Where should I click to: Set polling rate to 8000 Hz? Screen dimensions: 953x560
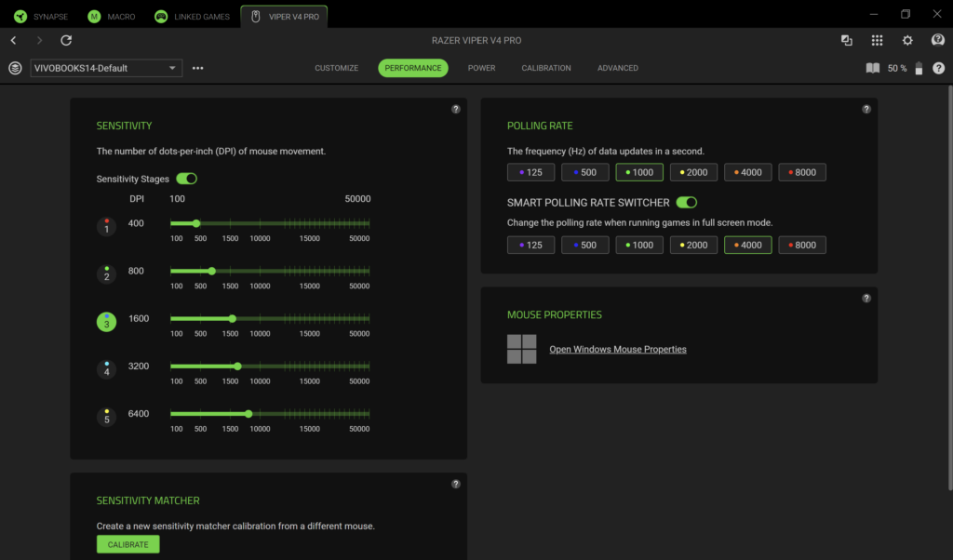click(x=802, y=172)
